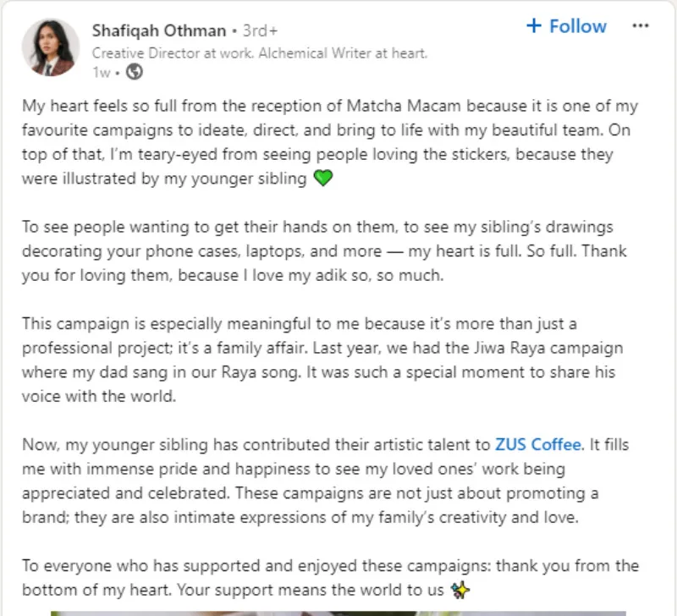677x616 pixels.
Task: Click the paragraph starting "To everyone who"
Action: 330,576
